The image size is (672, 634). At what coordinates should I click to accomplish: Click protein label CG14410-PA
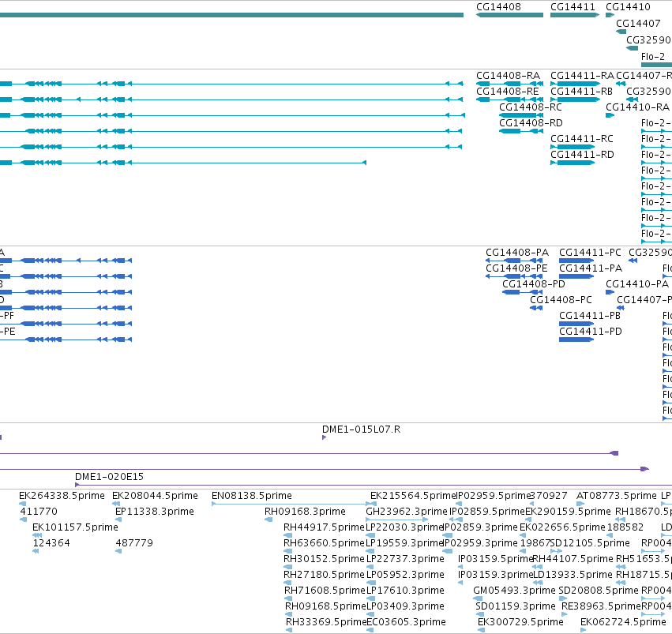pyautogui.click(x=636, y=284)
